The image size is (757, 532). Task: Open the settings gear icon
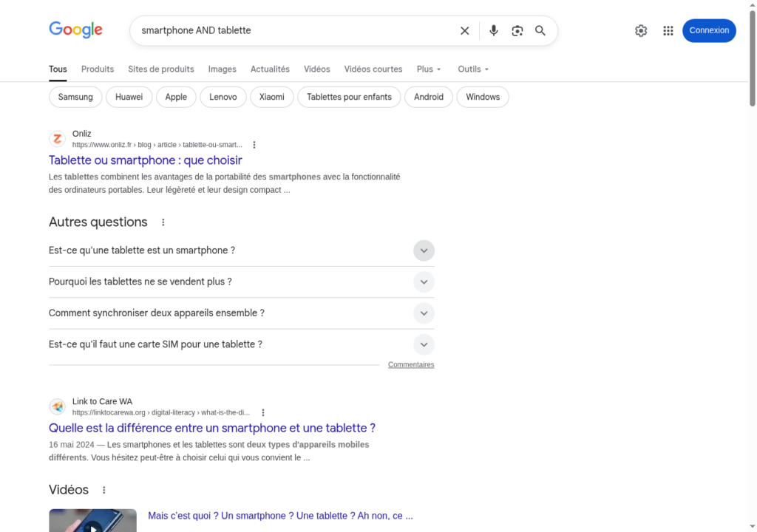coord(641,31)
